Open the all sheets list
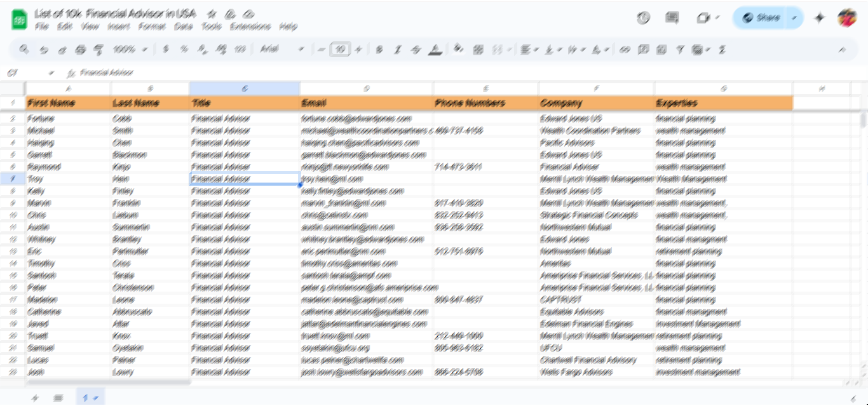 tap(58, 398)
